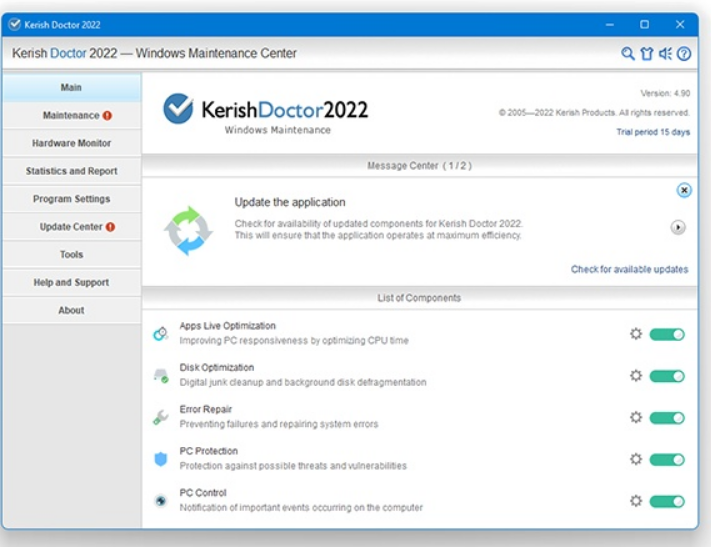Disable the Apps Live Optimization switch
The height and width of the screenshot is (547, 711).
tap(667, 334)
